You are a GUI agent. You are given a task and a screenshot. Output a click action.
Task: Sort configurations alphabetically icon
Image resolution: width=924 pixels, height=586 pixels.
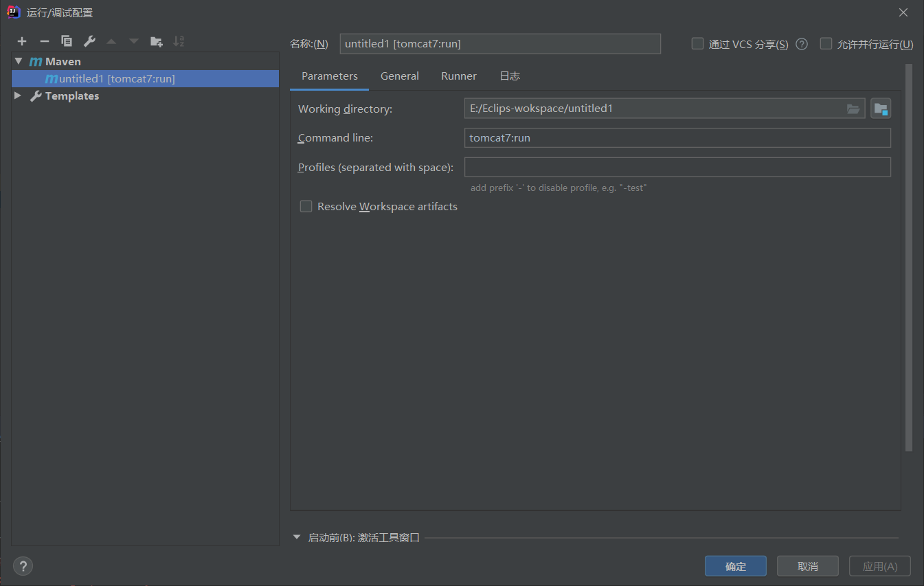[x=179, y=41]
